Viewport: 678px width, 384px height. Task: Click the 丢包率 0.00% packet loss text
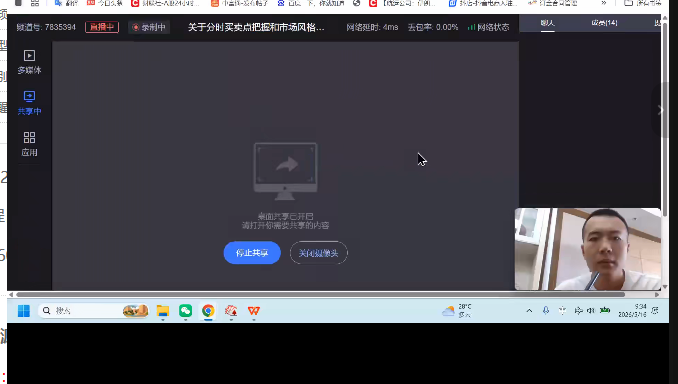point(433,27)
